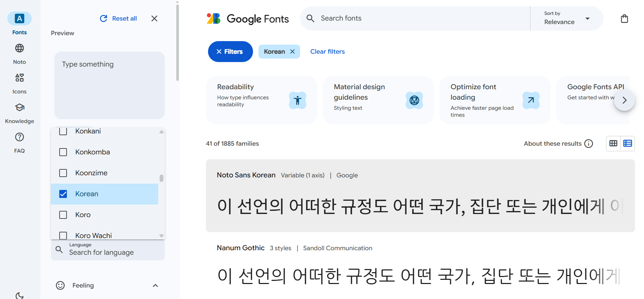Open Google Fonts API card
644x299 pixels.
593,100
